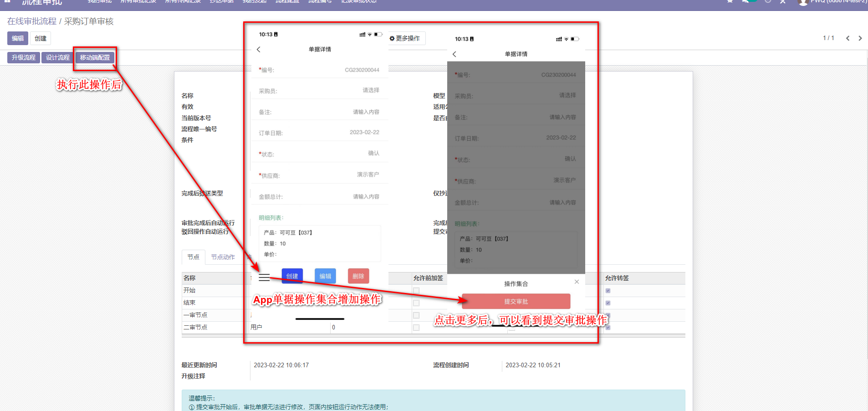Click the user avatar icon in top bar
This screenshot has height=411, width=868.
[x=803, y=2]
